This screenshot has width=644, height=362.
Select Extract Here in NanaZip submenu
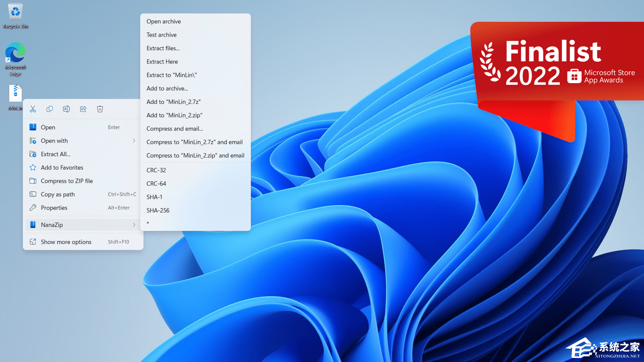[x=195, y=62]
